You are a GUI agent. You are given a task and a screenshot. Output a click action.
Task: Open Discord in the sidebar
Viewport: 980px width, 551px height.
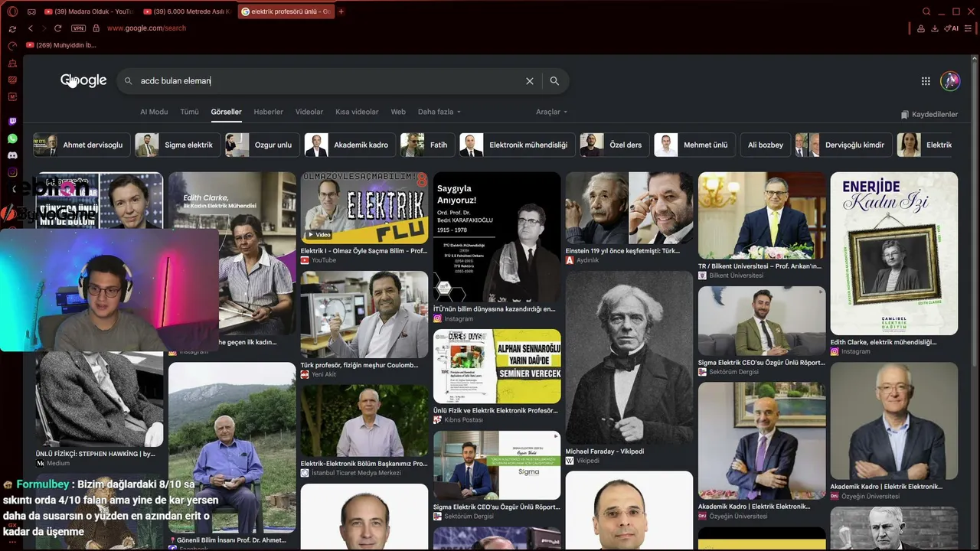(x=12, y=155)
